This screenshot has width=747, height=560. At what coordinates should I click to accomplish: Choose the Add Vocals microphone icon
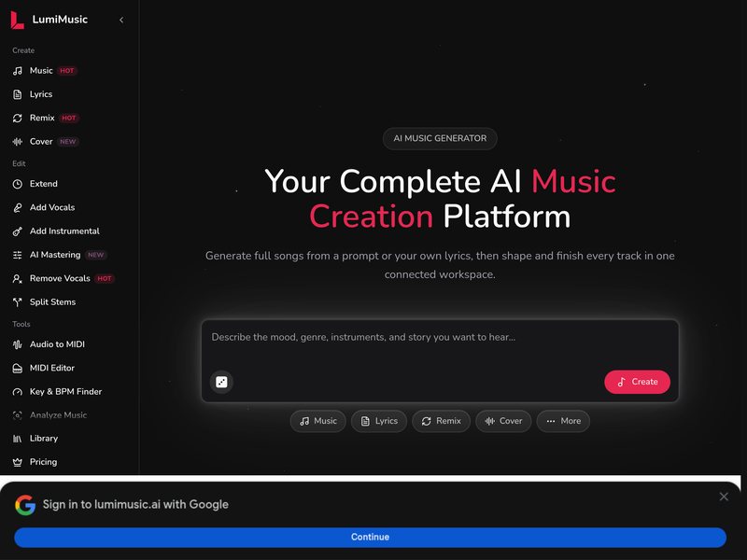tap(18, 207)
